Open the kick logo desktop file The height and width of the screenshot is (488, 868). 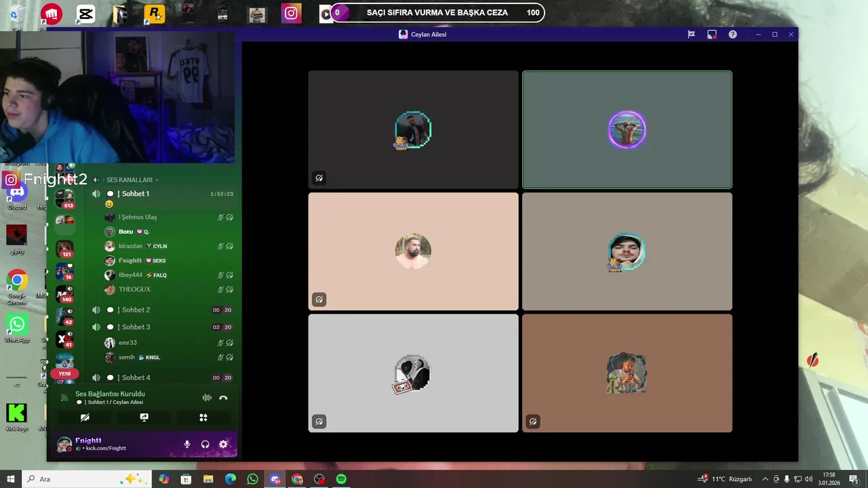[x=17, y=416]
